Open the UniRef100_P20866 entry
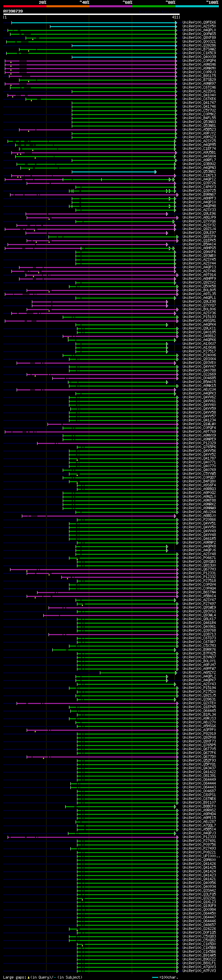This screenshot has height=980, width=222. point(199,520)
